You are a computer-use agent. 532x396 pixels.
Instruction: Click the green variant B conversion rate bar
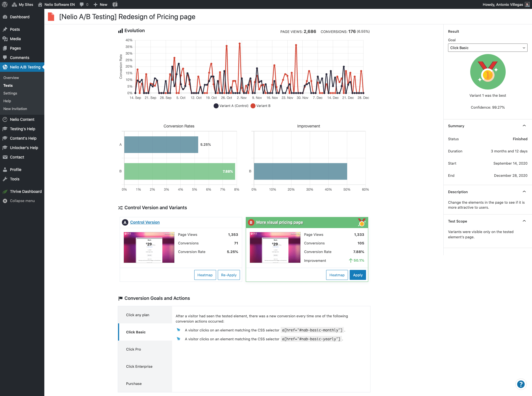coord(179,171)
